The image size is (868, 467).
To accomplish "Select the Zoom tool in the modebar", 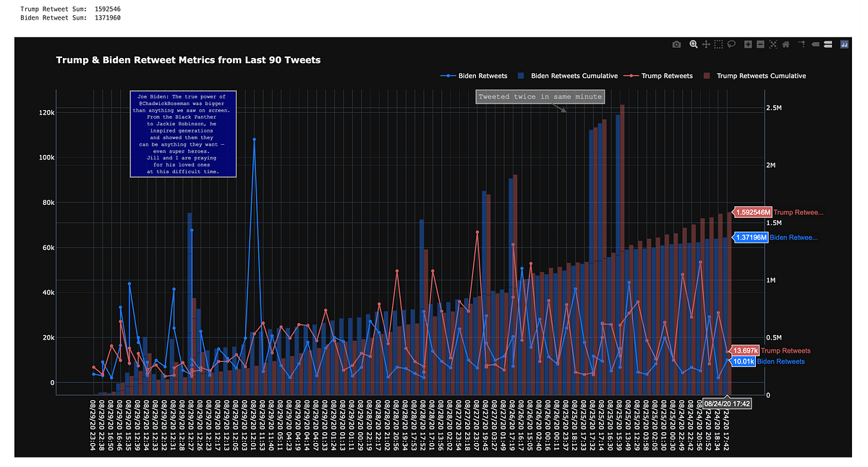I will (693, 44).
